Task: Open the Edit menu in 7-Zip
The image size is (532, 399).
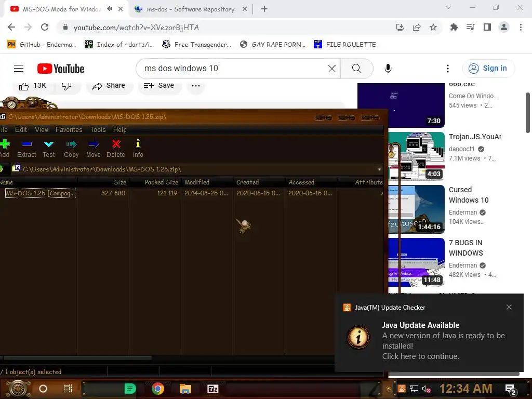Action: coord(21,129)
